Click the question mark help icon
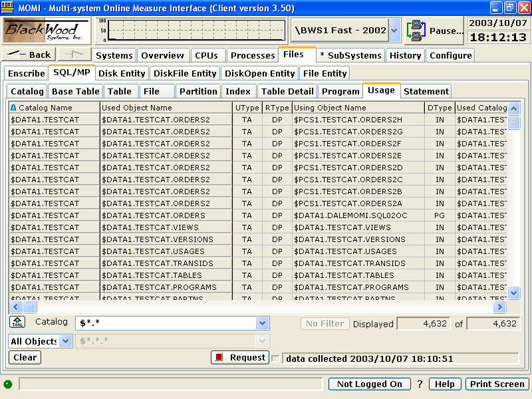The image size is (532, 399). [x=420, y=384]
